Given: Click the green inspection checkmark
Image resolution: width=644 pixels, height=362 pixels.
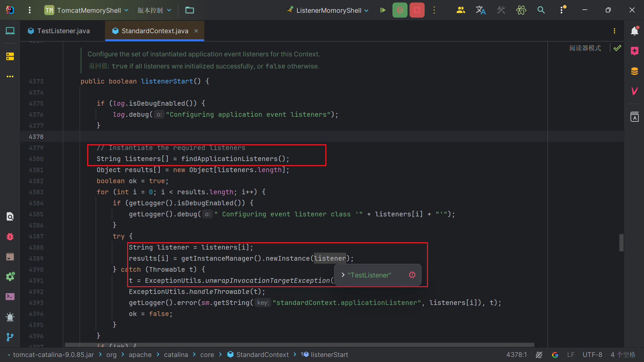Looking at the screenshot, I should (617, 48).
